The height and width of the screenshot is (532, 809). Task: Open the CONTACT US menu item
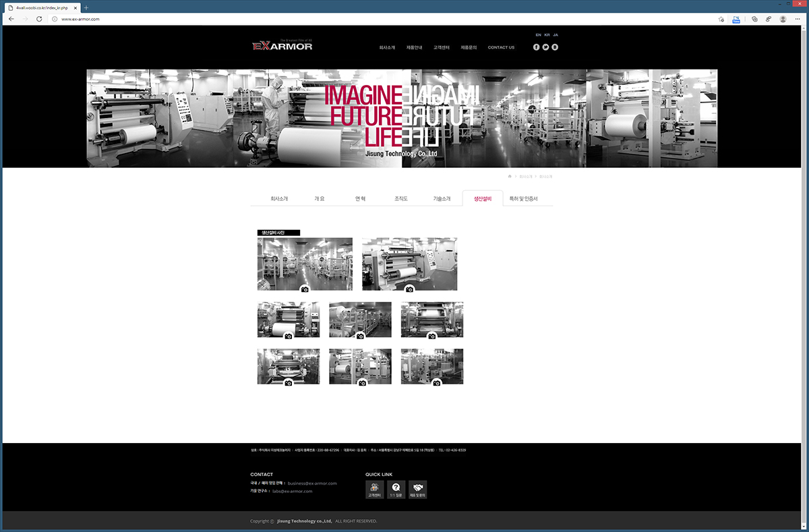tap(501, 48)
